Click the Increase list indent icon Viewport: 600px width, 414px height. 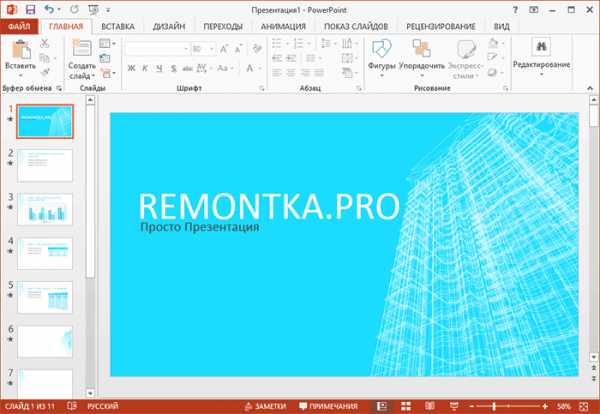(292, 58)
